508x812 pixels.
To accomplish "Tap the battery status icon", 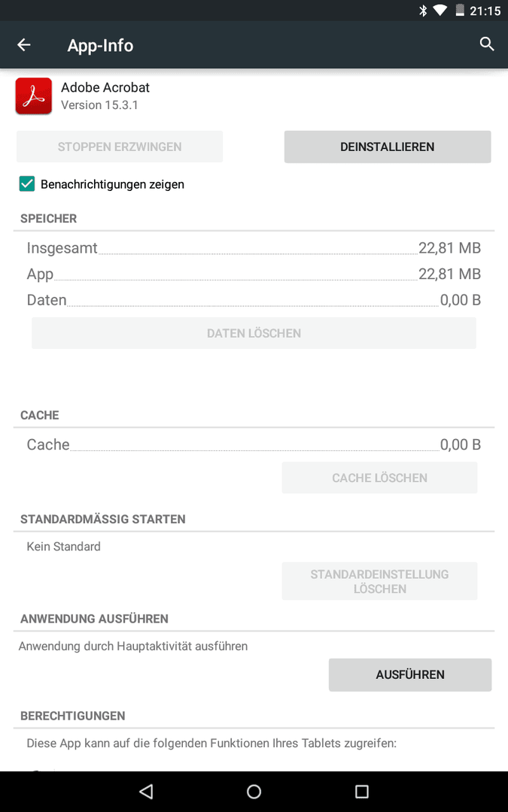I will tap(459, 11).
